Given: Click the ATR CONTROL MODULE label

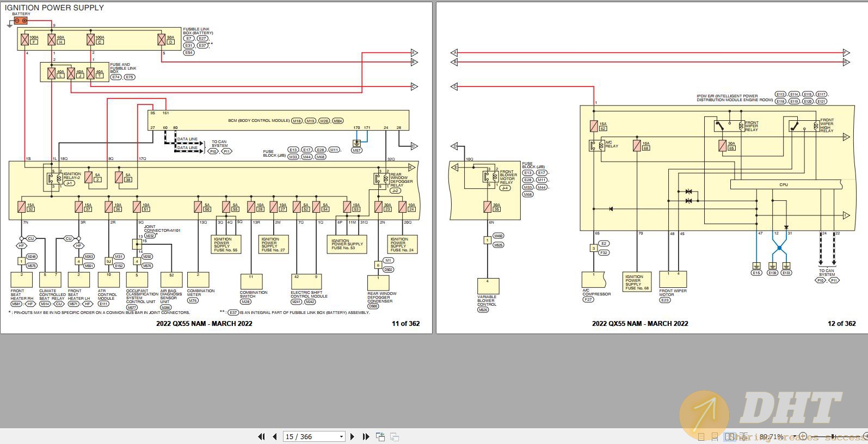Looking at the screenshot, I should [x=107, y=295].
